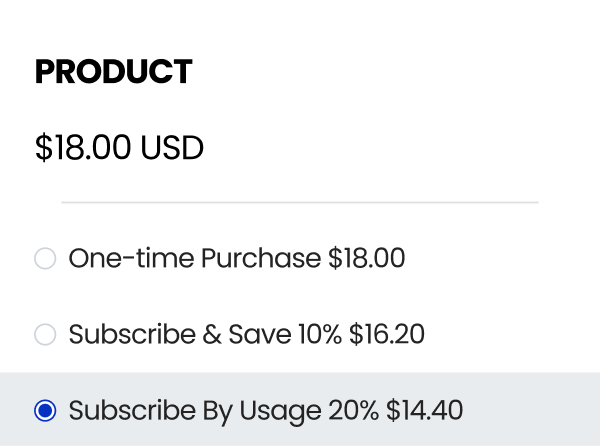Viewport: 600px width, 446px height.
Task: Click the word "Save" in the second option
Action: (260, 335)
